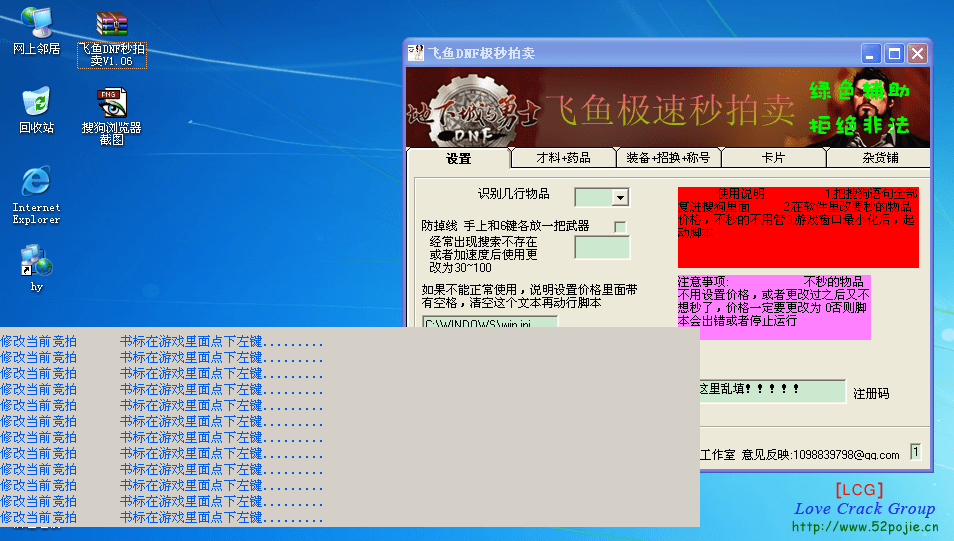Open the 回收站 recycle bin icon
This screenshot has height=541, width=954.
click(x=36, y=110)
